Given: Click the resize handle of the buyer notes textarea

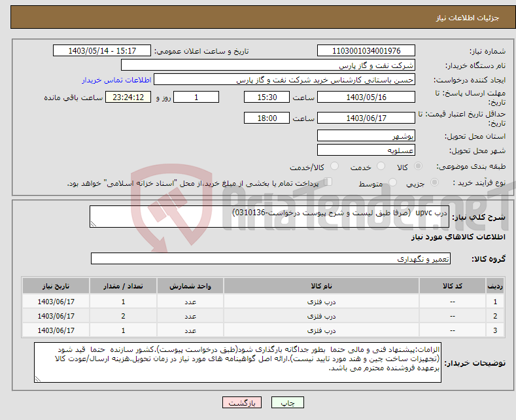Looking at the screenshot, I should coord(38,379).
